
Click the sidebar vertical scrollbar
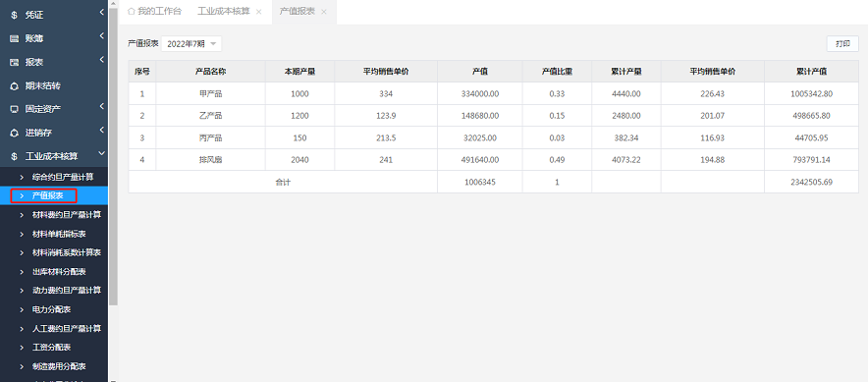114,156
